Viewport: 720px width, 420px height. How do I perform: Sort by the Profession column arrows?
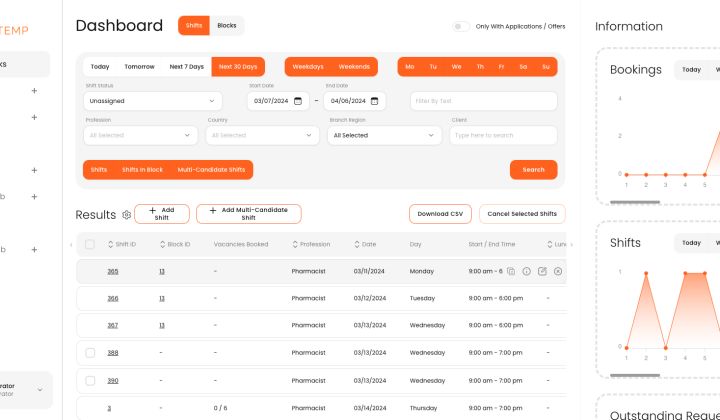point(295,244)
